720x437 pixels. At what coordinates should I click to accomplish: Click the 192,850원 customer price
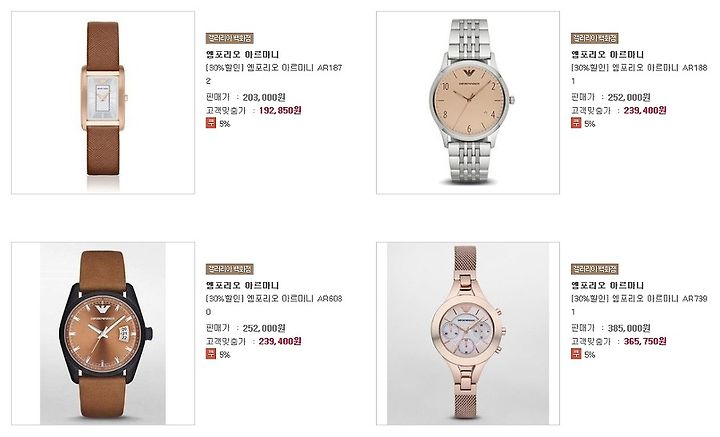click(x=280, y=111)
